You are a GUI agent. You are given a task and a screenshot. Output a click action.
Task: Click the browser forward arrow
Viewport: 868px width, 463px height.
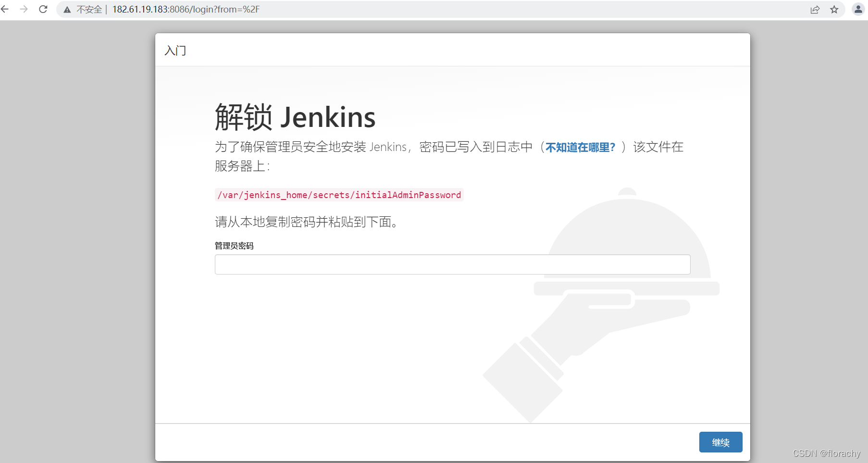point(24,9)
